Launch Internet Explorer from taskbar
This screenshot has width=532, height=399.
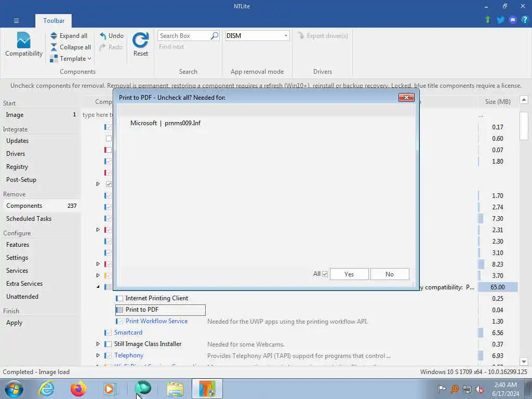tap(46, 389)
